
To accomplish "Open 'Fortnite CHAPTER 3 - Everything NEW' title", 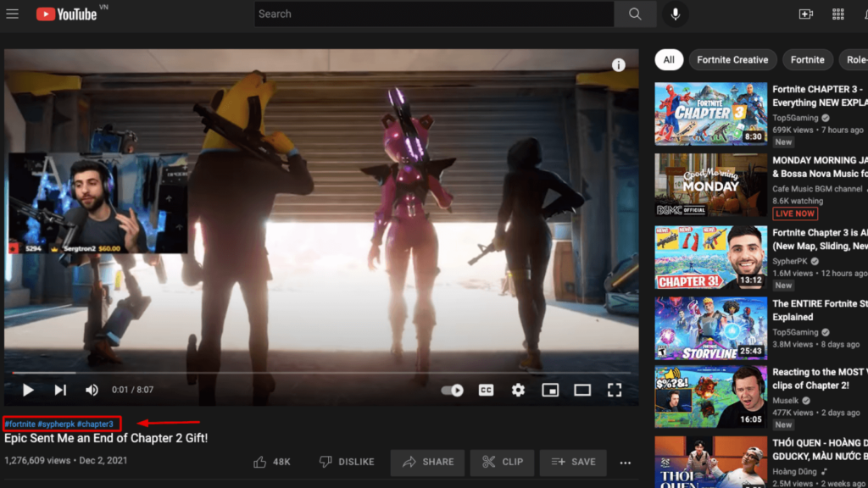I will (820, 96).
